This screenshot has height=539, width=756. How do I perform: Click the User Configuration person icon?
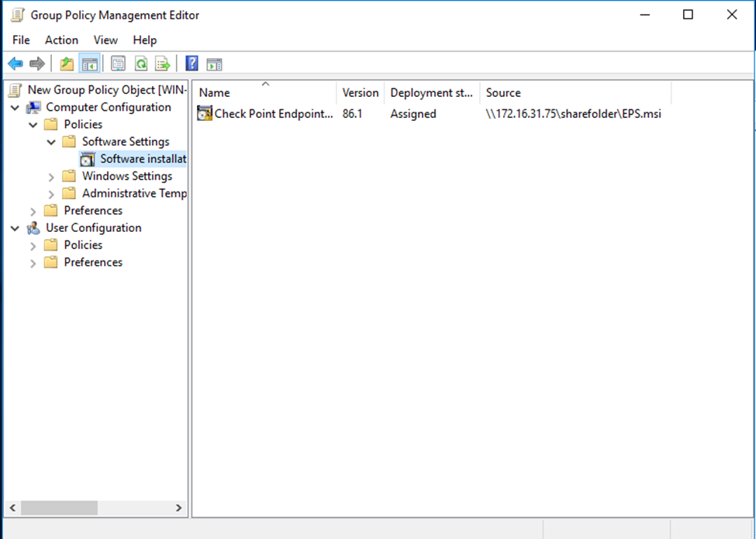pos(33,228)
